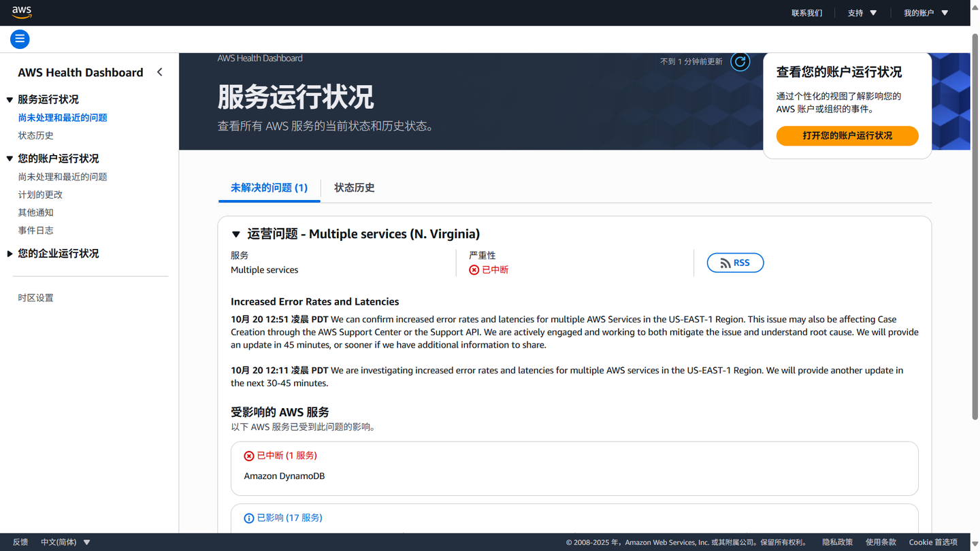980x551 pixels.
Task: Open the hamburger navigation menu
Action: point(20,39)
